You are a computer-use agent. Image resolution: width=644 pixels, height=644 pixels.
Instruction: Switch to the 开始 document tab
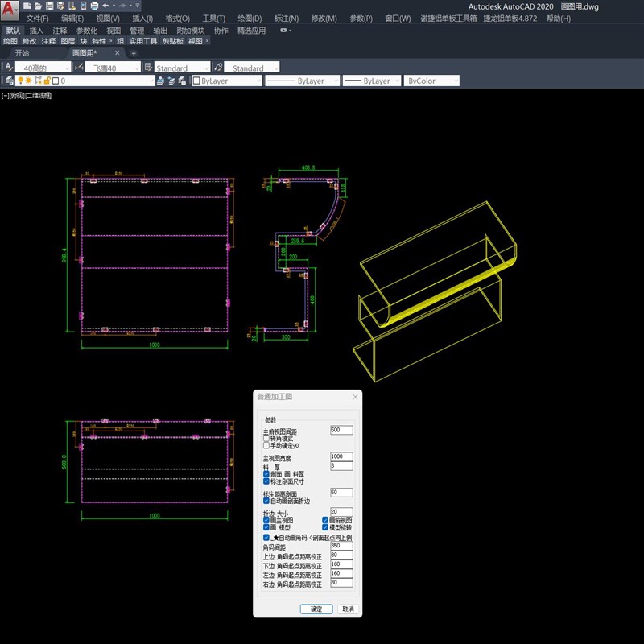tap(23, 53)
